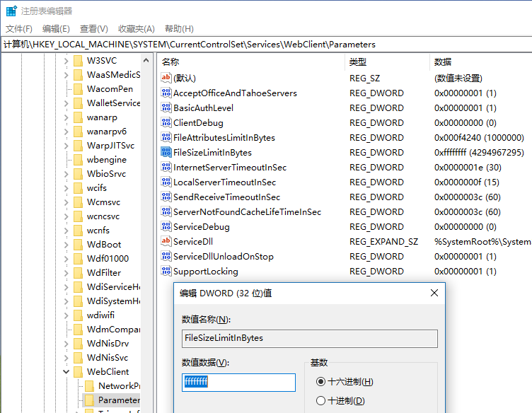532x413 pixels.
Task: Select the wcnfs tree item
Action: (98, 231)
